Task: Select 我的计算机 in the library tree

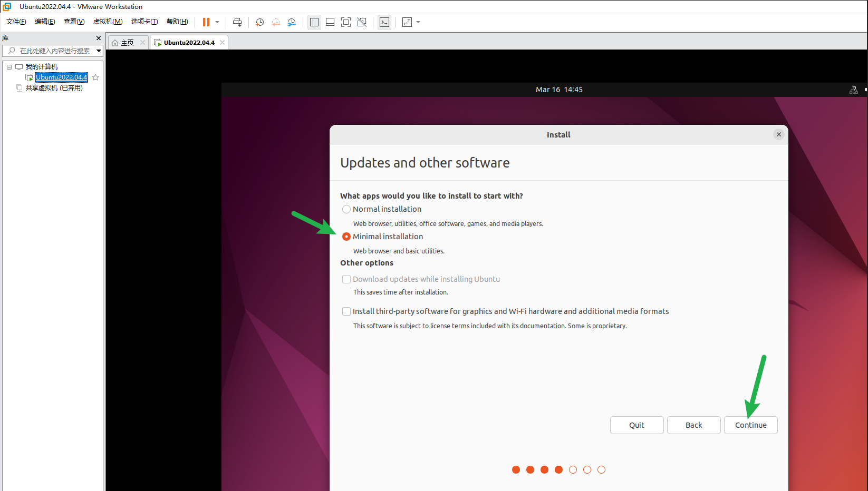Action: (x=42, y=67)
